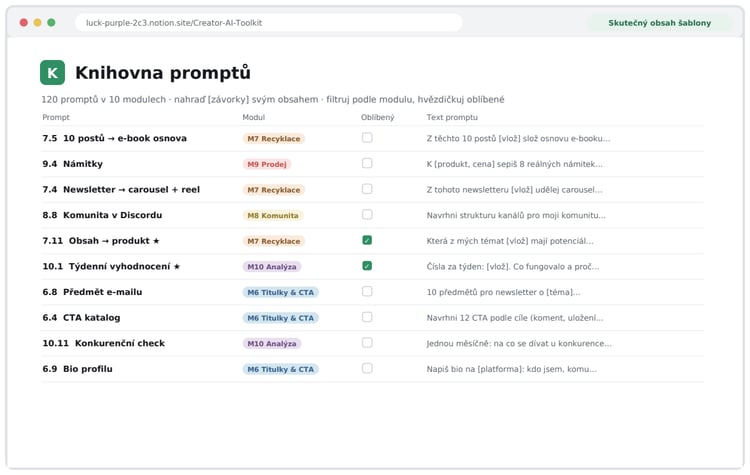Click the yellow window dot in title bar
Image resolution: width=750 pixels, height=475 pixels.
37,22
